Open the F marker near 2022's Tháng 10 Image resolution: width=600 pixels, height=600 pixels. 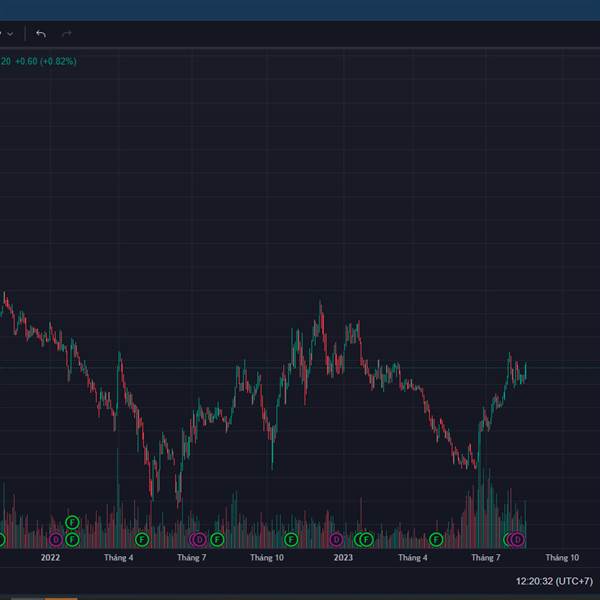[291, 540]
